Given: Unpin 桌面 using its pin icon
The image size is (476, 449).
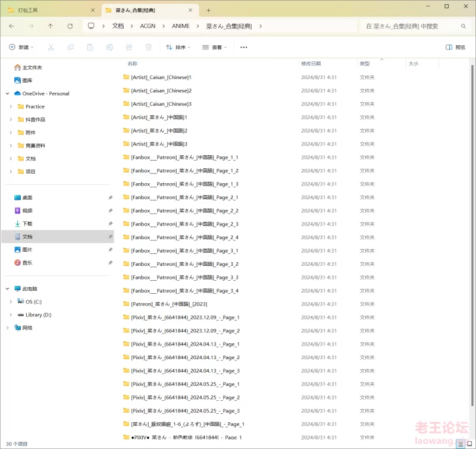Looking at the screenshot, I should coord(110,197).
